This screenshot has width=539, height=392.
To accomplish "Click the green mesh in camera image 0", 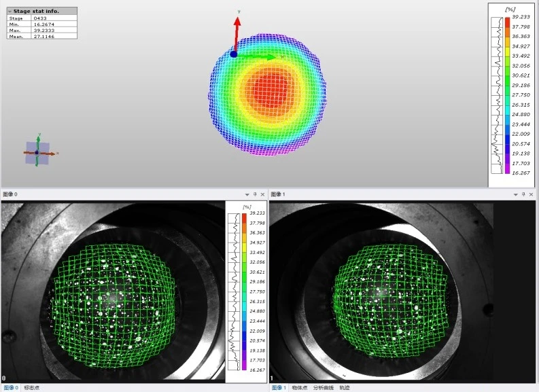I will [114, 306].
